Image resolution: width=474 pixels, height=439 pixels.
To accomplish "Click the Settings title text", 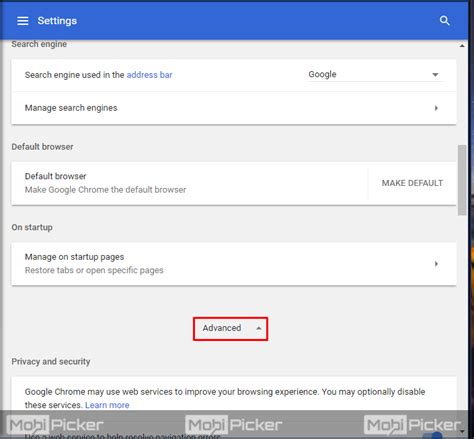I will tap(57, 21).
